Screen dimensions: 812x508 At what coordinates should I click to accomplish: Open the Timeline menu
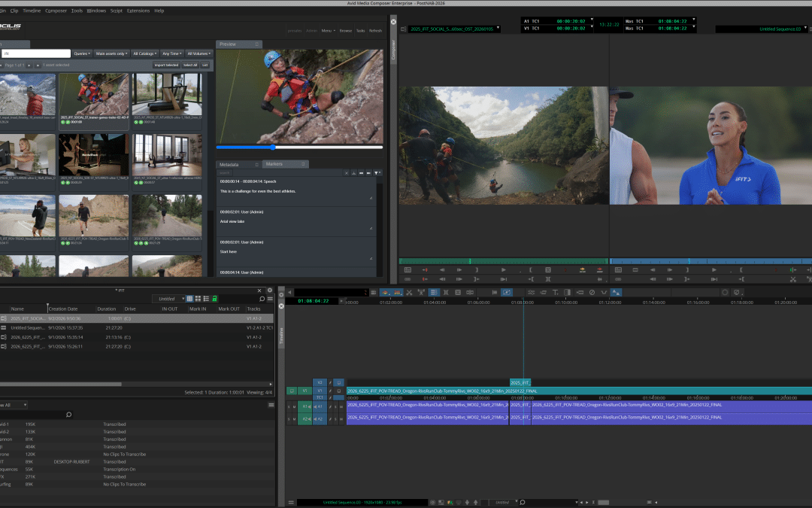tap(32, 11)
